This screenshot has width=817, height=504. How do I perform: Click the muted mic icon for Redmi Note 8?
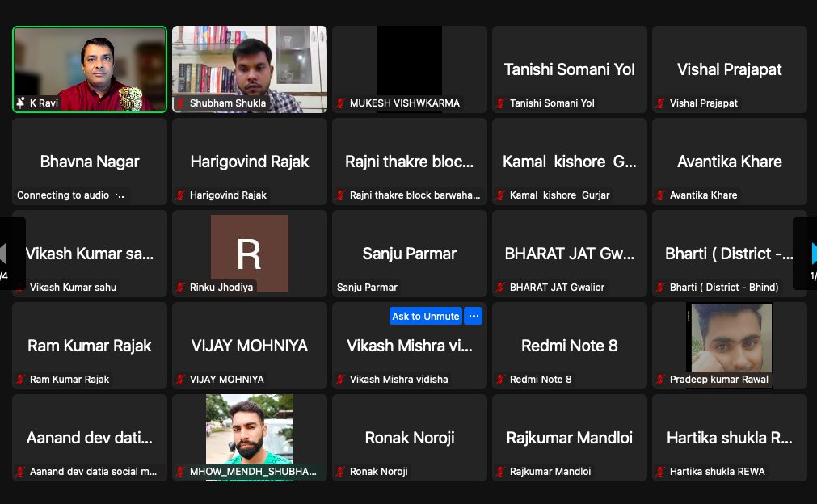(500, 380)
